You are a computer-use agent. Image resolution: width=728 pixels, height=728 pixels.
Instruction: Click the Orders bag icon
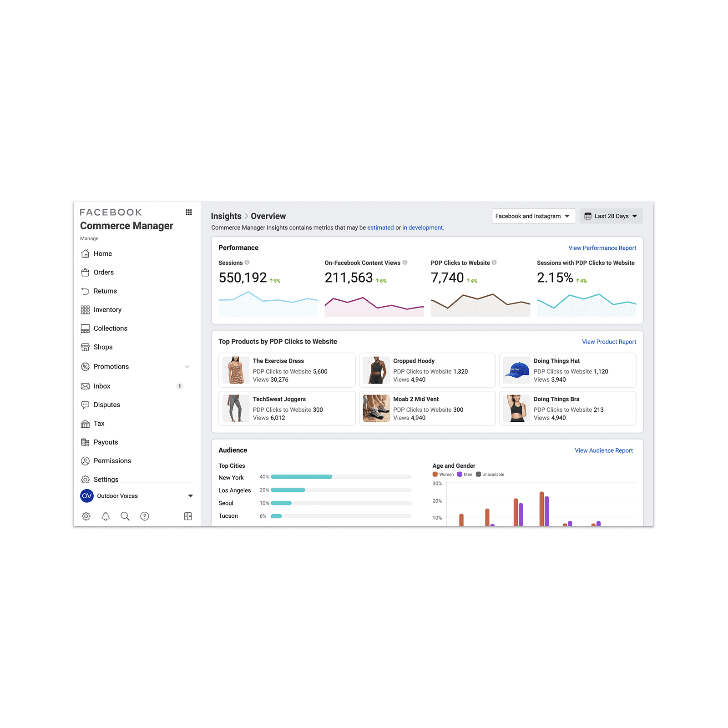click(x=85, y=272)
